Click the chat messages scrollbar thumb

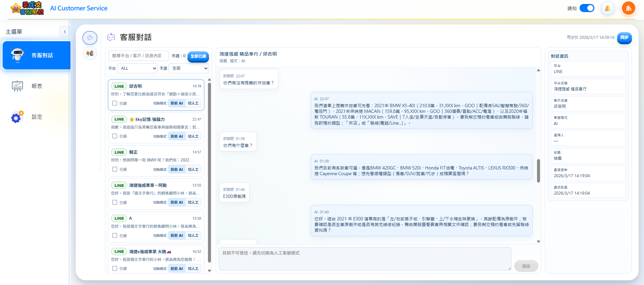[x=538, y=171]
